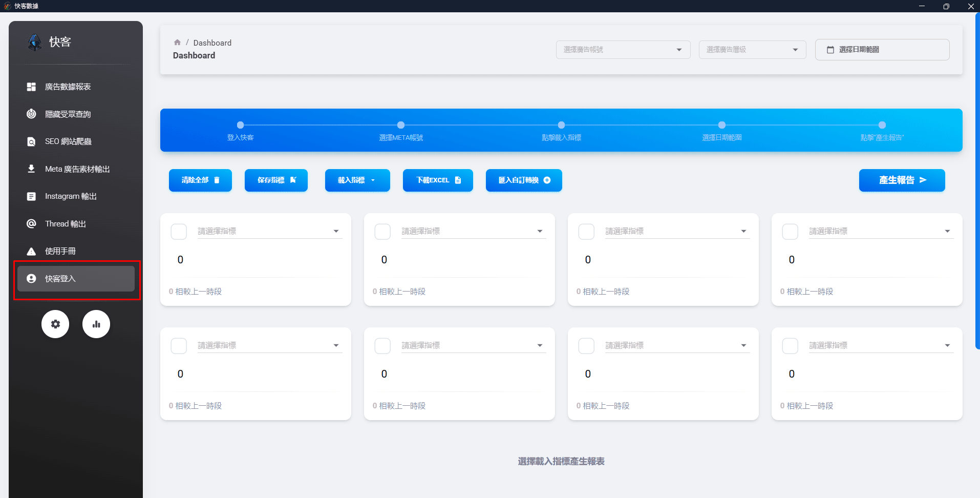Click the 下載EXCEL button
980x498 pixels.
pos(438,180)
